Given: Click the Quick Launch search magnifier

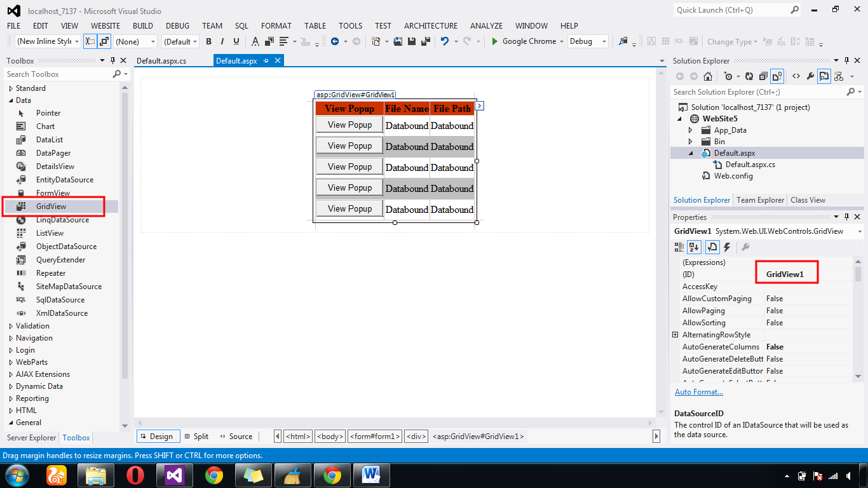Looking at the screenshot, I should [x=794, y=10].
